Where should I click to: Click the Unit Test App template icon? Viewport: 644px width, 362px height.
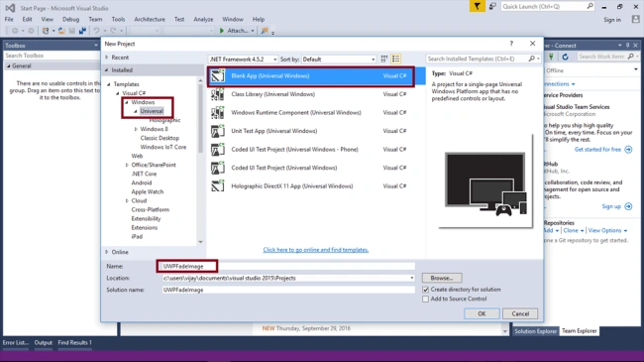click(218, 131)
